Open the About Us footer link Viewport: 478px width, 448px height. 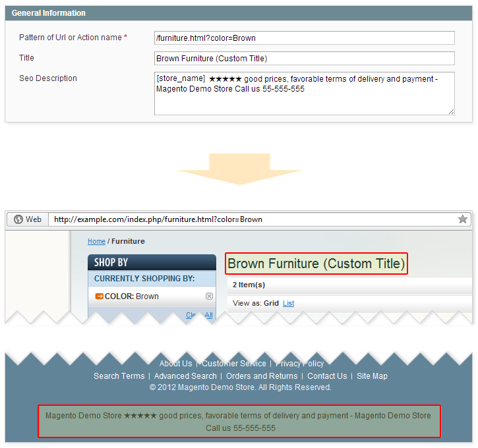point(175,364)
